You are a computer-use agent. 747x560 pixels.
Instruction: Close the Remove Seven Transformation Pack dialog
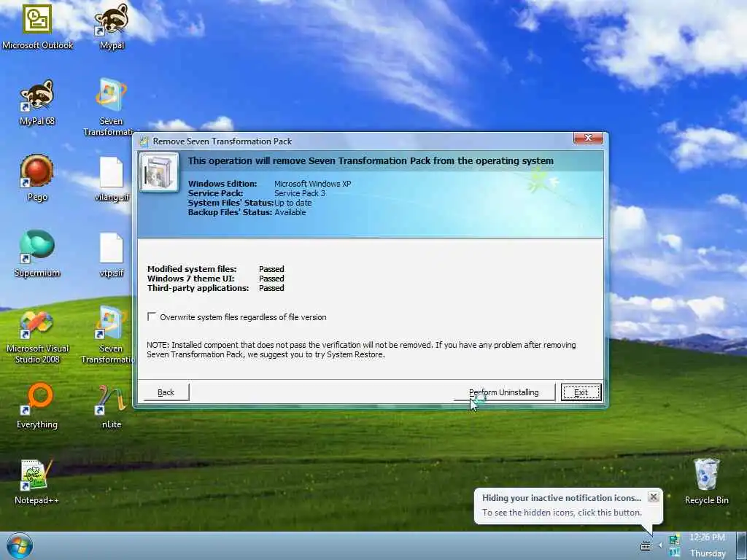coord(588,138)
